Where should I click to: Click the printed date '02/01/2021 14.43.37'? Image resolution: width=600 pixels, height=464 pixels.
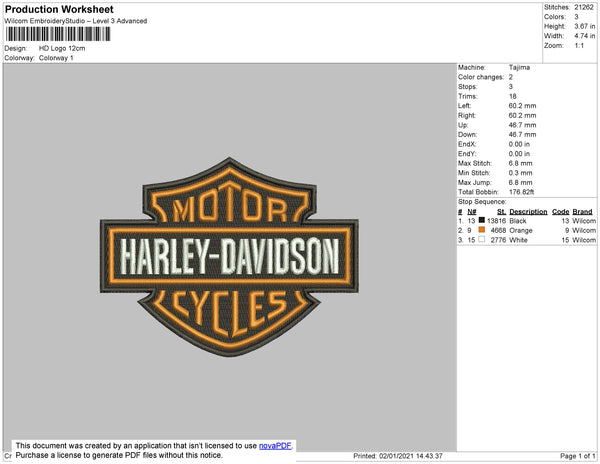(x=411, y=456)
